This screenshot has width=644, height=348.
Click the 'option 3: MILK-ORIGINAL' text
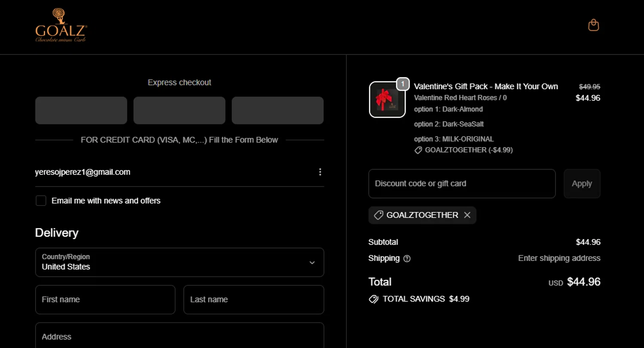tap(454, 139)
